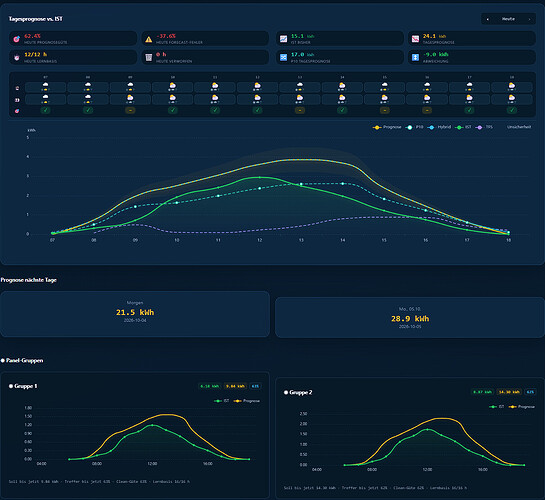Toggle the Hybrid series in chart legend
Viewport: 545px width, 500px height.
coord(440,127)
